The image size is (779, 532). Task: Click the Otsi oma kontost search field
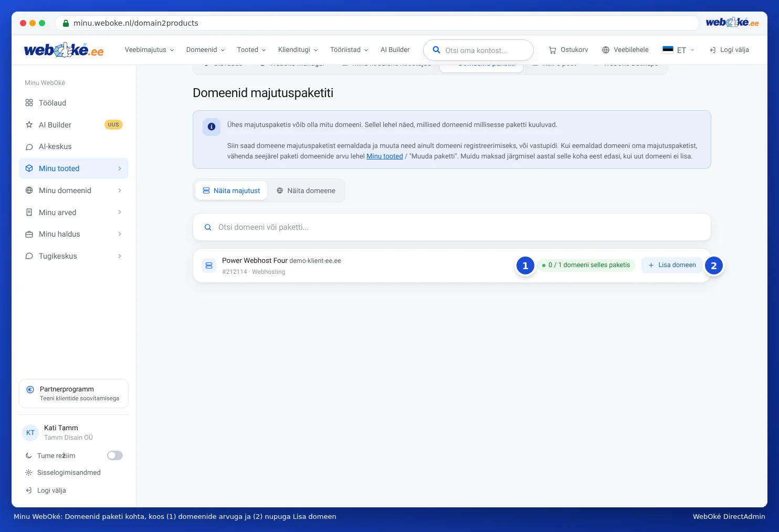[478, 50]
